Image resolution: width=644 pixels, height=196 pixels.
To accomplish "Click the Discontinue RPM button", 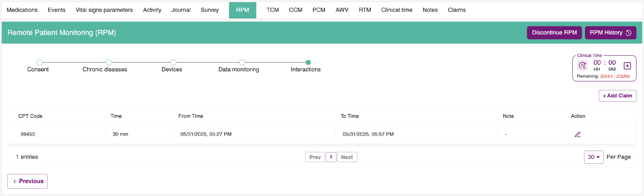I will tap(554, 33).
